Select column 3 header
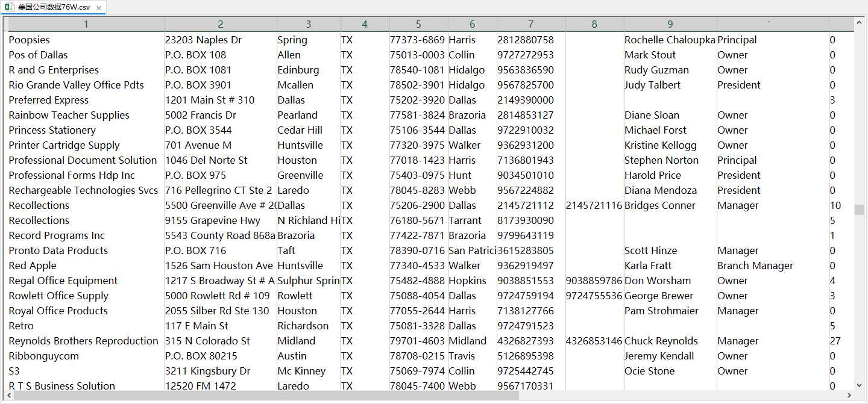The image size is (868, 404). (309, 24)
